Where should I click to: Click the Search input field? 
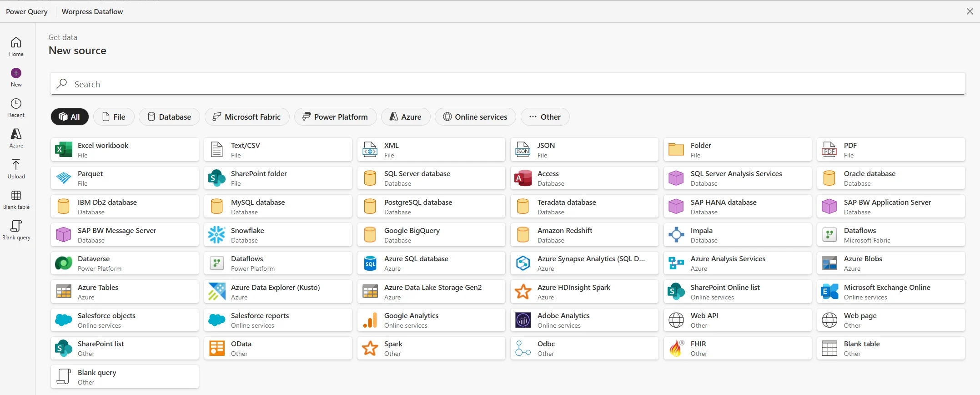pos(508,84)
